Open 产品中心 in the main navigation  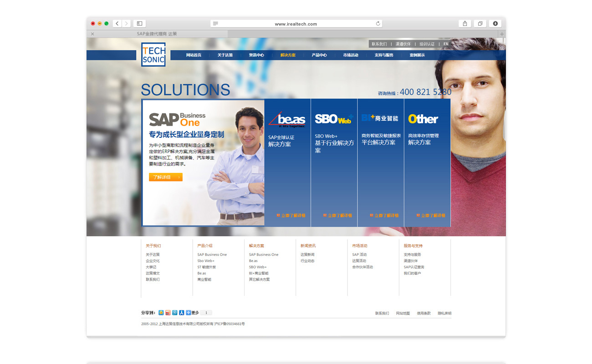pyautogui.click(x=319, y=55)
